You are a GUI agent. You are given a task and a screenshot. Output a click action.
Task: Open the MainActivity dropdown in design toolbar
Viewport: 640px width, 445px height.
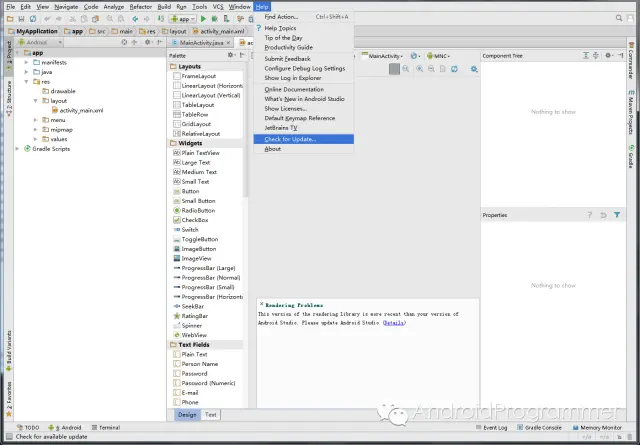point(382,56)
